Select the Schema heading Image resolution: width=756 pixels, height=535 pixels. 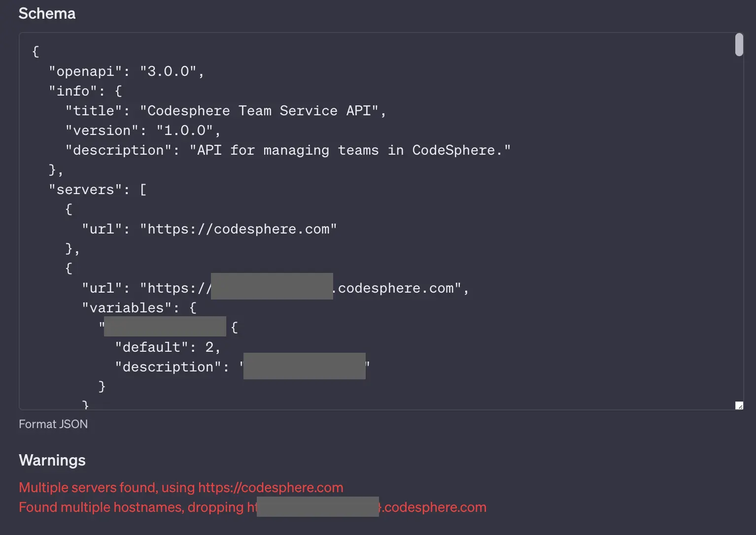[x=47, y=13]
